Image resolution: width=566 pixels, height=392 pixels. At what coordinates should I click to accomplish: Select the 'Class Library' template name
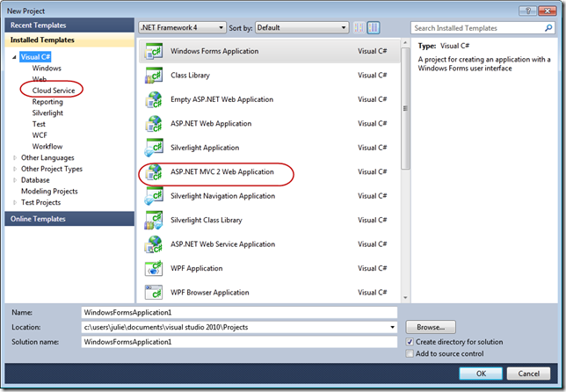pos(190,76)
